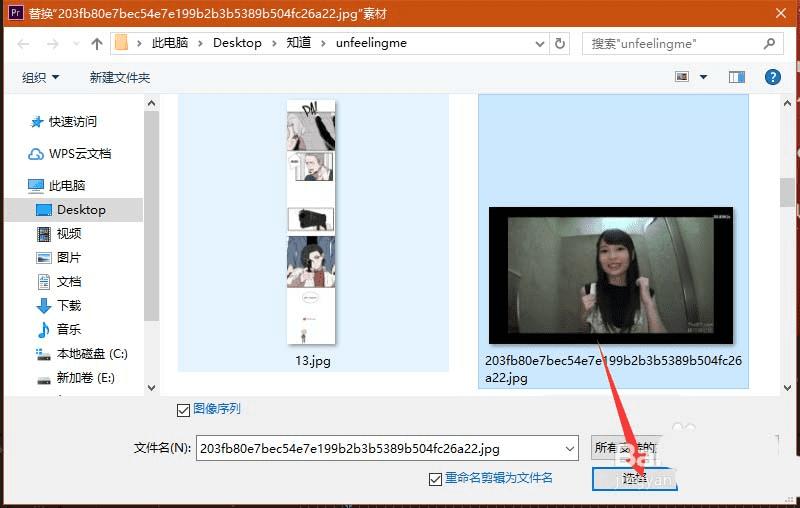Image resolution: width=800 pixels, height=508 pixels.
Task: Expand the 组织 dropdown menu
Action: 40,78
